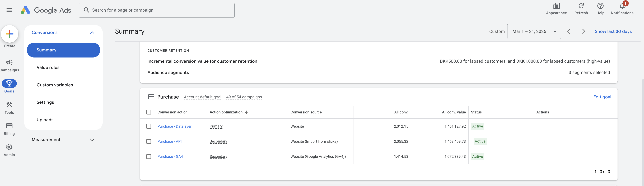Viewport: 644px width, 186px height.
Task: Select Value rules in the menu
Action: [48, 68]
